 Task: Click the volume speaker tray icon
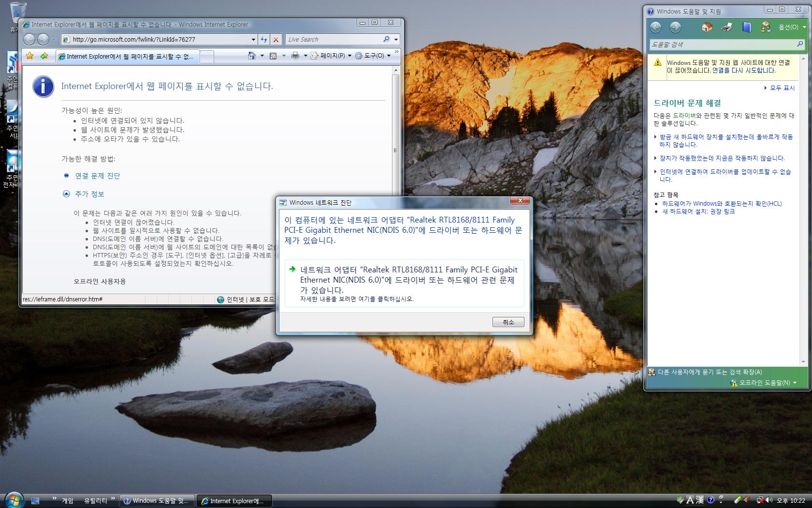point(768,500)
